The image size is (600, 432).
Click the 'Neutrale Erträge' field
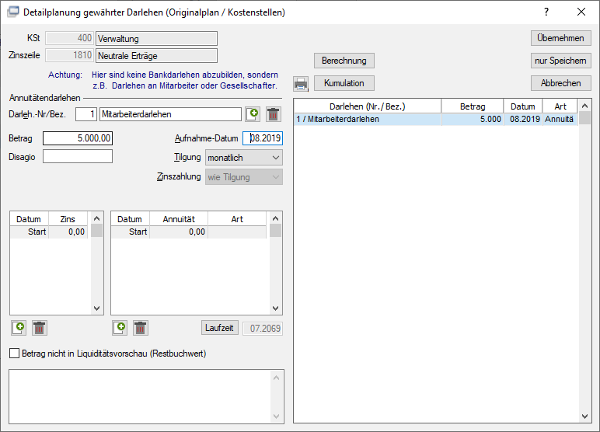tap(157, 55)
